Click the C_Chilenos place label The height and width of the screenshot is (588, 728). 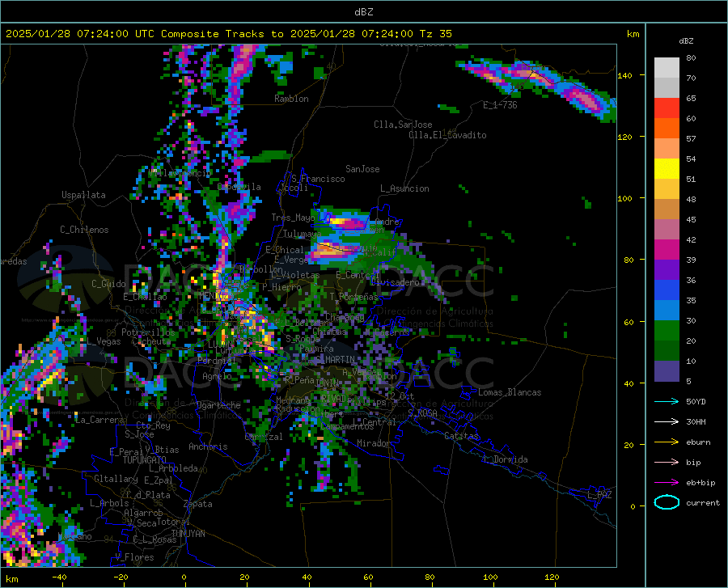pyautogui.click(x=84, y=230)
